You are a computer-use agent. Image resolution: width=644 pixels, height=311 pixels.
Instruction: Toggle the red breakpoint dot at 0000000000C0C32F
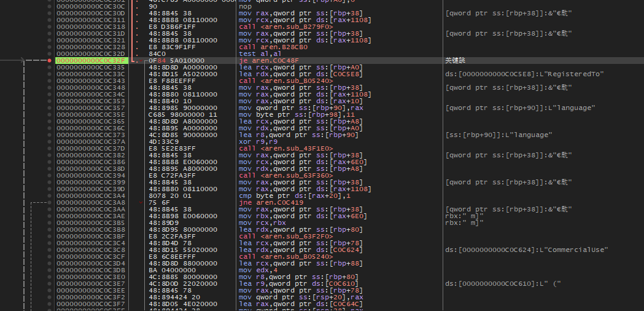pos(49,60)
